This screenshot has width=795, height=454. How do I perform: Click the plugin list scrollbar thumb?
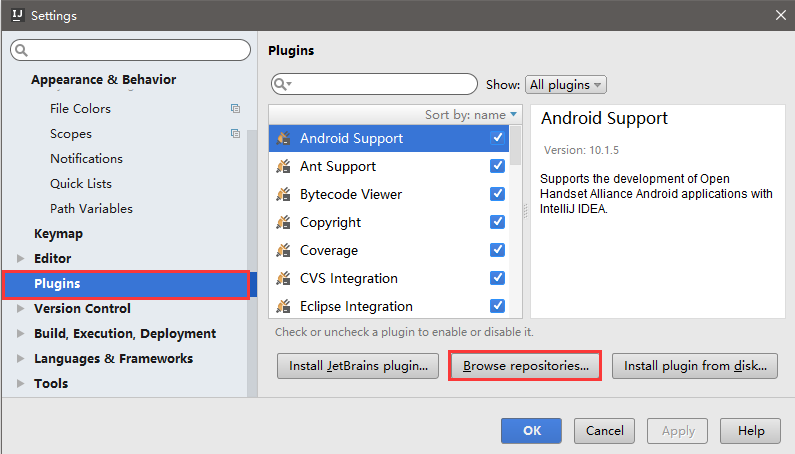point(516,146)
